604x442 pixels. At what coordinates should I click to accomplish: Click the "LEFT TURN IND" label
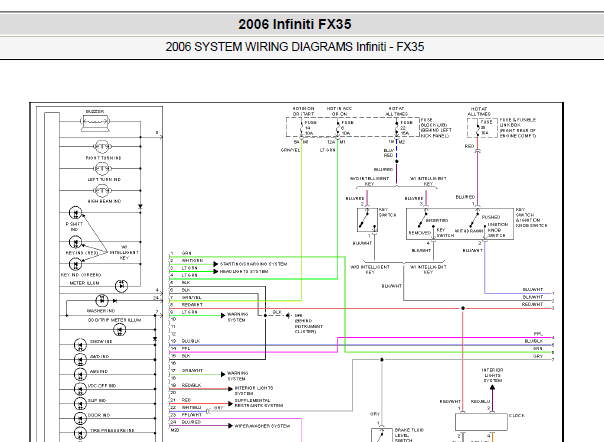pos(104,180)
